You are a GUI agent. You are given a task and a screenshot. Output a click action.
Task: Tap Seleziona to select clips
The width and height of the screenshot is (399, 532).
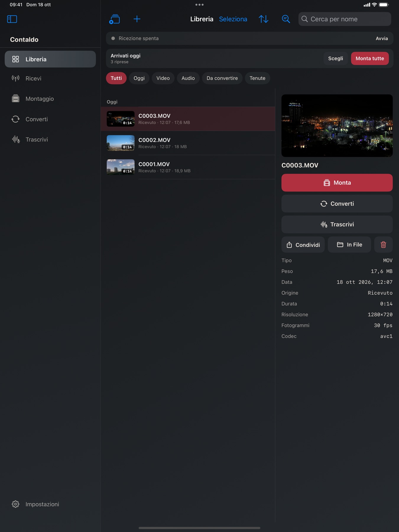tap(233, 19)
